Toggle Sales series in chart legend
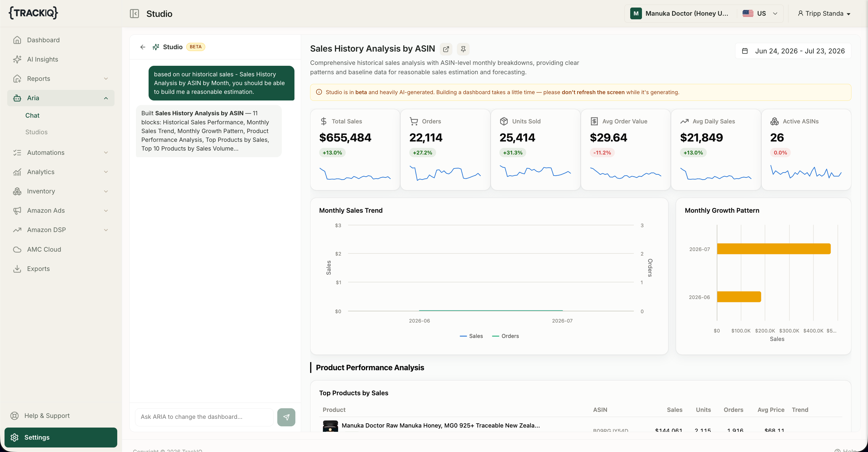The height and width of the screenshot is (452, 868). tap(471, 336)
